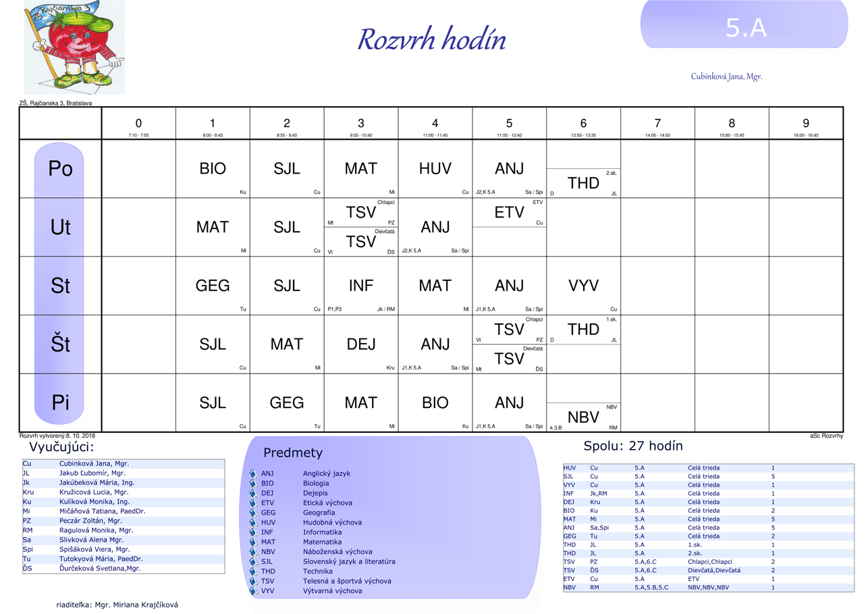Click teacher row Peczár Zoltán, Mgr.

click(124, 521)
